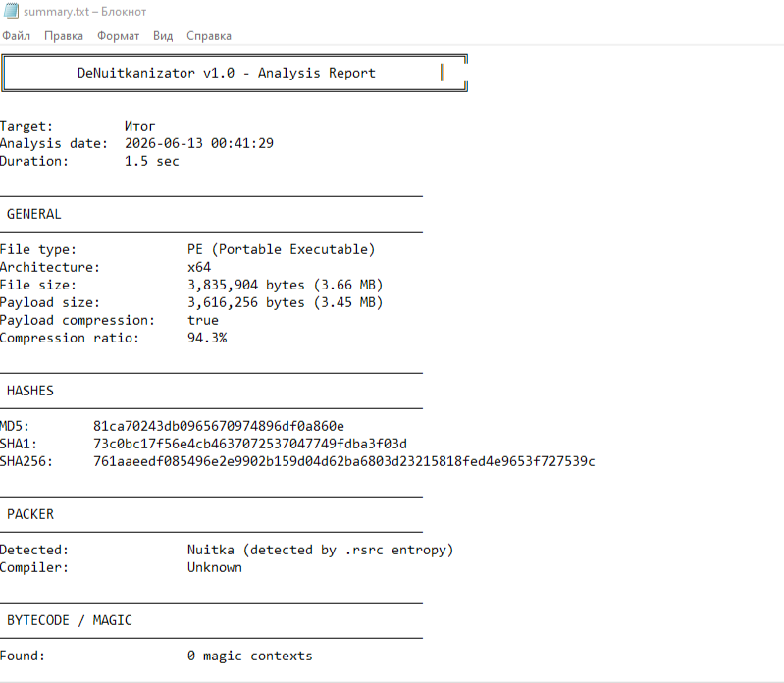Open the Правка menu
The image size is (784, 683).
click(64, 36)
